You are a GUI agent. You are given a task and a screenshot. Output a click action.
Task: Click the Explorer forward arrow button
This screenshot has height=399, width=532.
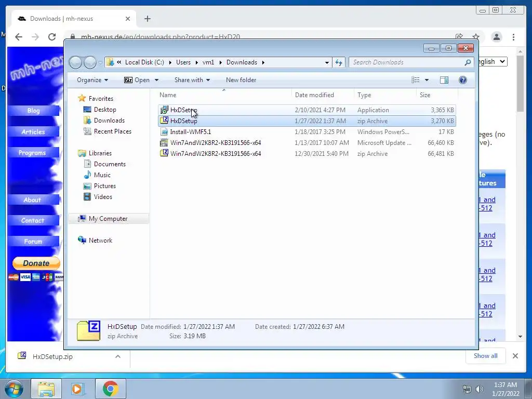pyautogui.click(x=90, y=62)
